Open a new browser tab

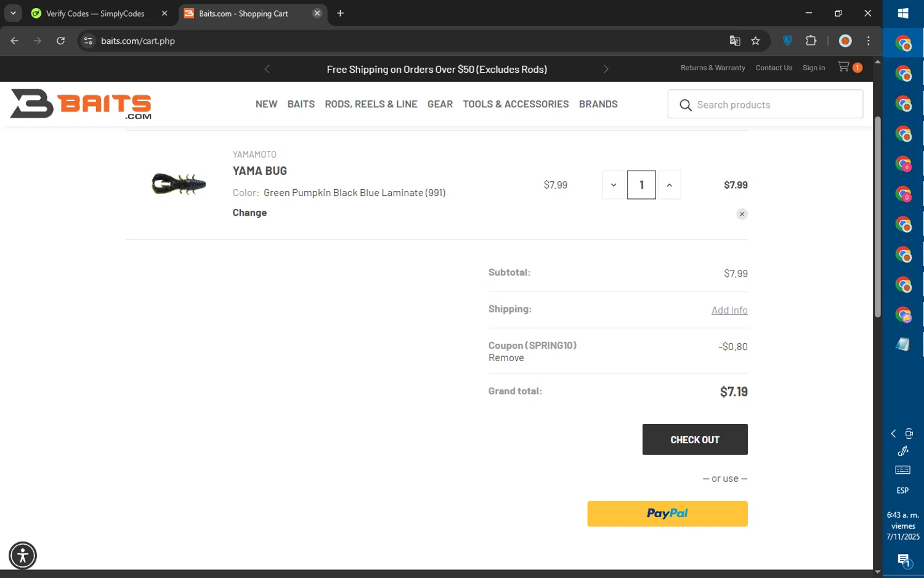click(x=340, y=13)
